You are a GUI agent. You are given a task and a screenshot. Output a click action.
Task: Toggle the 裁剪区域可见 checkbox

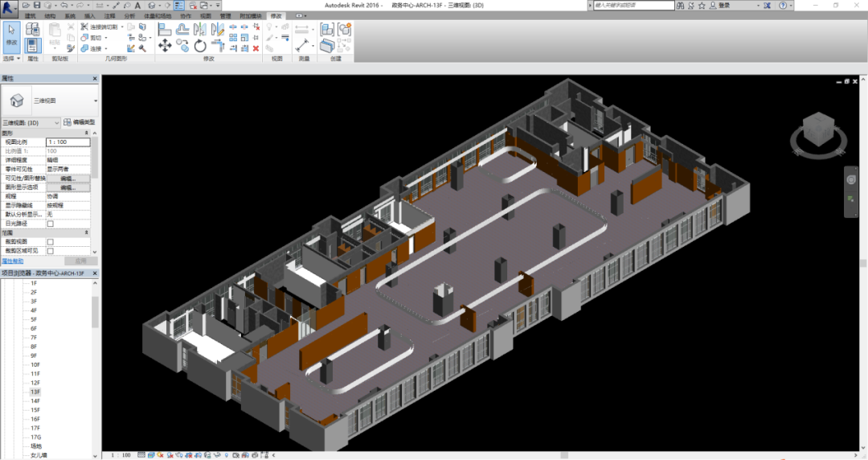pos(51,251)
